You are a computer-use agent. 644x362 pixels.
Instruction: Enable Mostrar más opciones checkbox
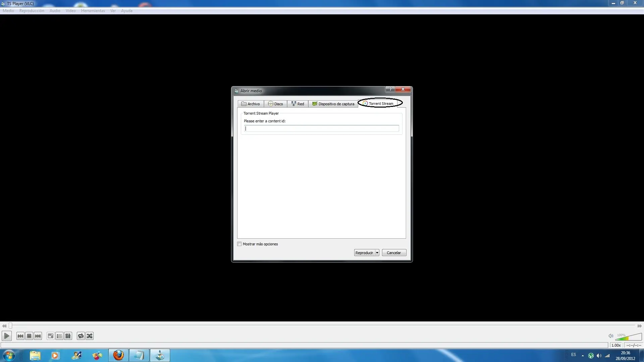pos(239,244)
